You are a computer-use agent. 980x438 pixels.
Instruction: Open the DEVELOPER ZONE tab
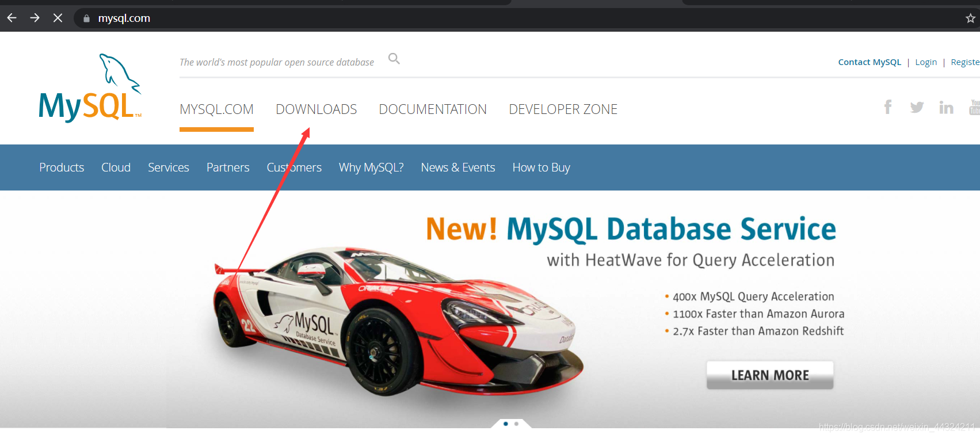(x=563, y=109)
